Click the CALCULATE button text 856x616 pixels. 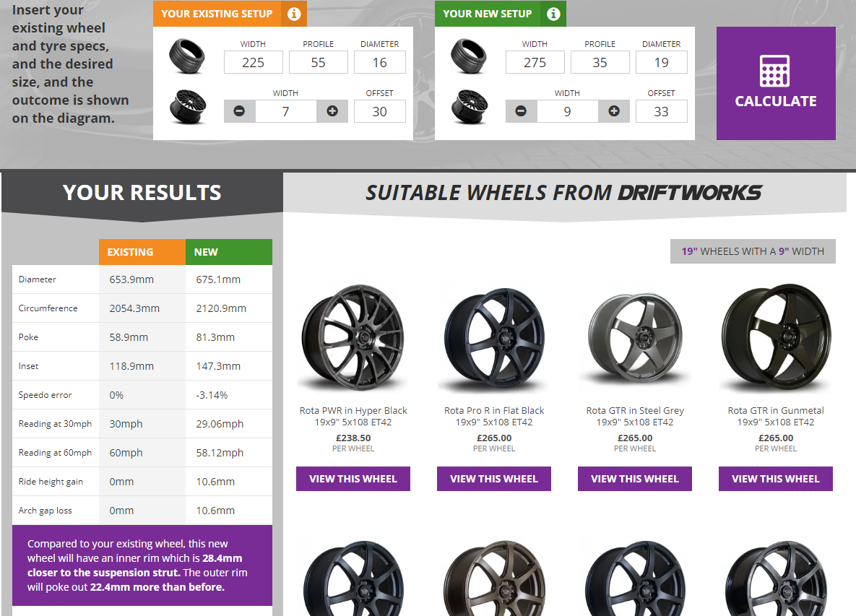(776, 102)
